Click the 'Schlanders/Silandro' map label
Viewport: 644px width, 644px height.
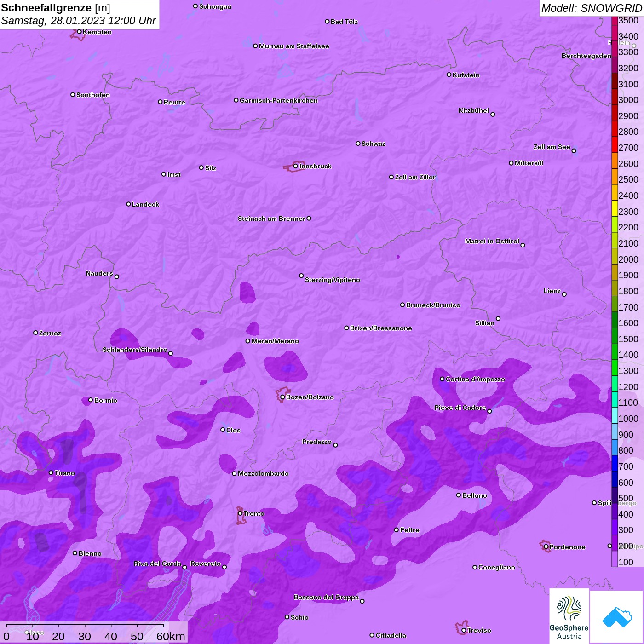coord(135,350)
